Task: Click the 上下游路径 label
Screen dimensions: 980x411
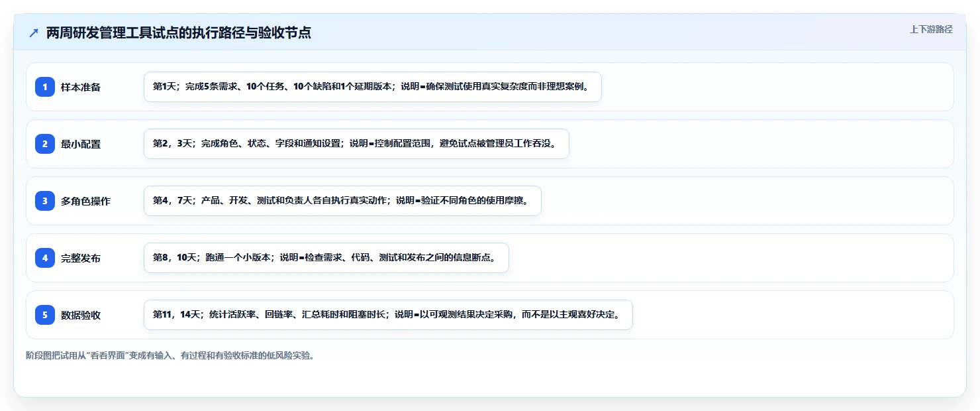Action: tap(931, 29)
